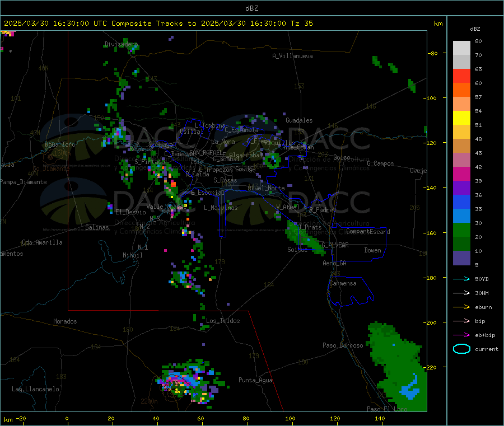Screen dimensions: 504x426
Task: Click the '50YD' legend label
Action: [482, 279]
